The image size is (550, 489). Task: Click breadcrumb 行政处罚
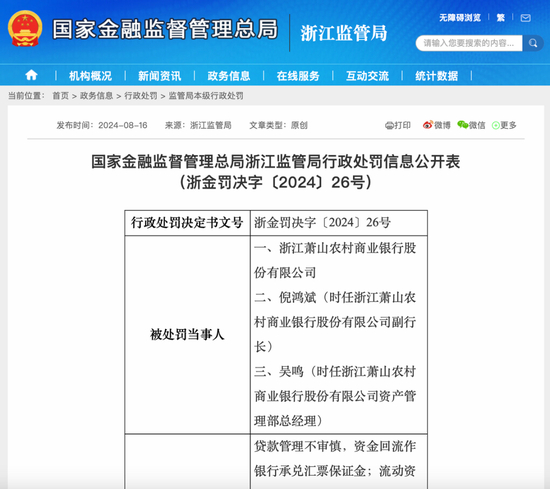pyautogui.click(x=141, y=96)
